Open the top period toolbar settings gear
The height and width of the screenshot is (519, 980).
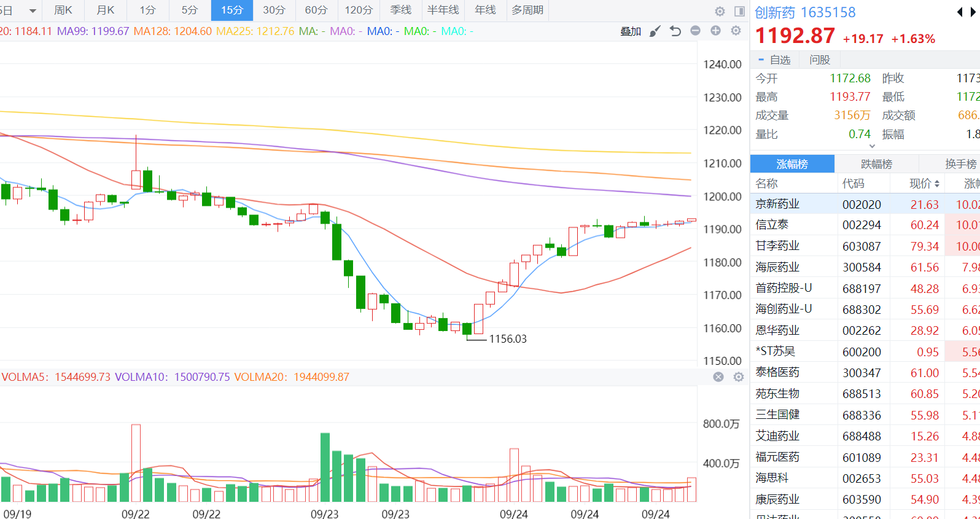coord(720,11)
